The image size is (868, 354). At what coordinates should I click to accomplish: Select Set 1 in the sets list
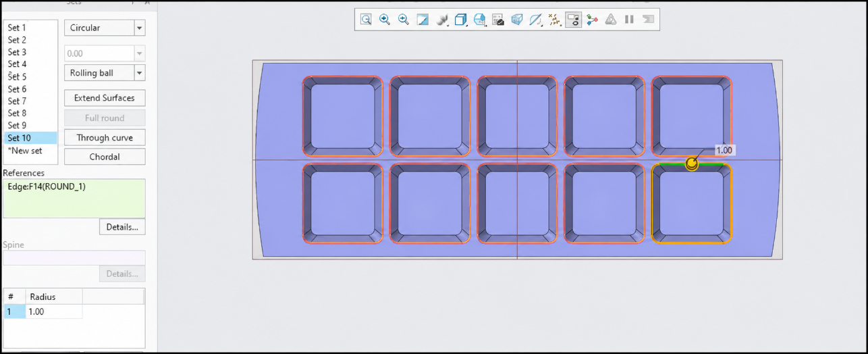[30, 28]
